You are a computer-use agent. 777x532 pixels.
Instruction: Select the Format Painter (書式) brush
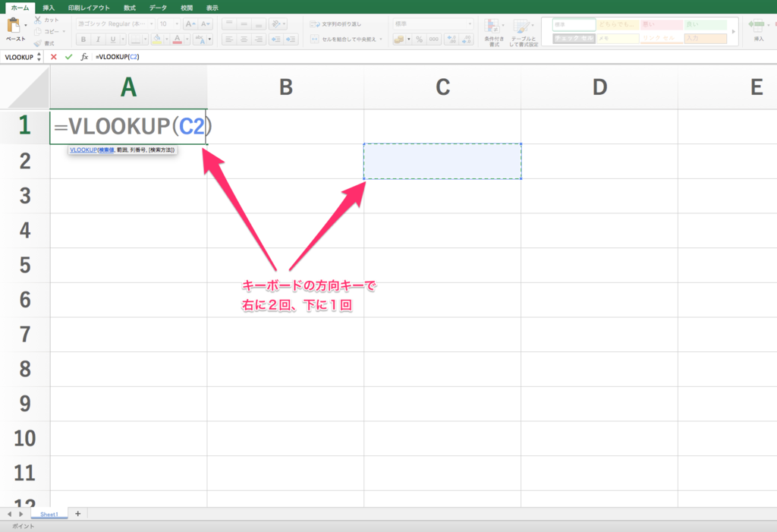pyautogui.click(x=38, y=43)
